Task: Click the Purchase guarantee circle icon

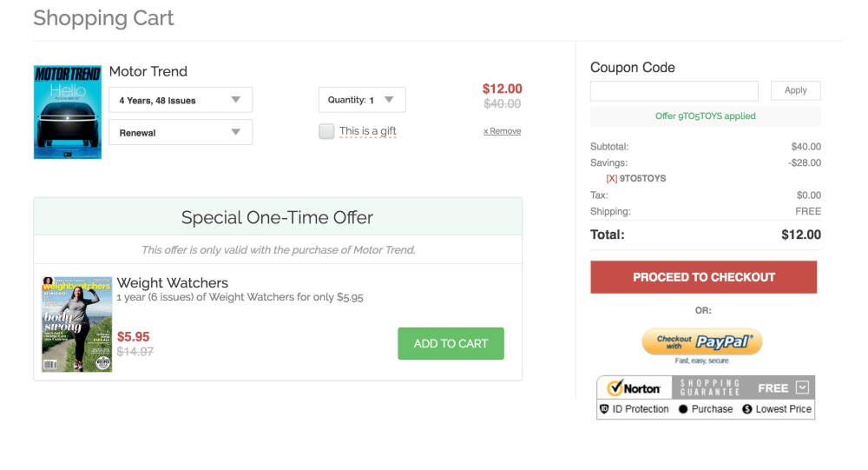Action: coord(683,409)
